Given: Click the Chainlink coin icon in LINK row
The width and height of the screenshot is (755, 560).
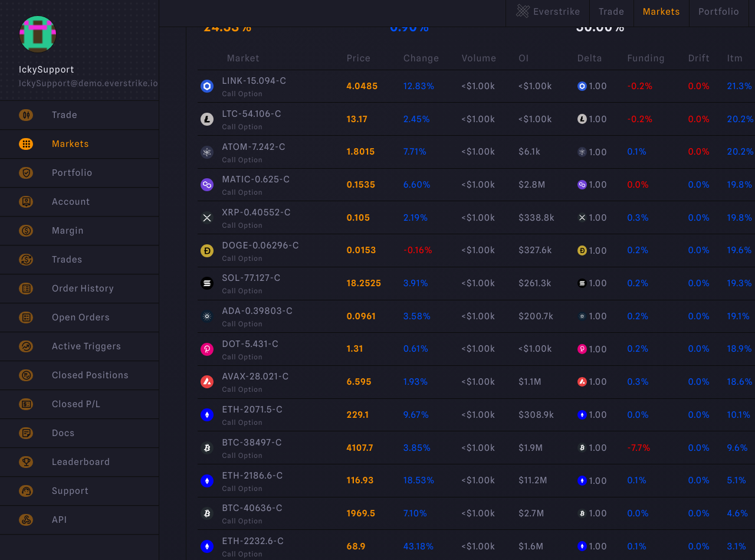Looking at the screenshot, I should [206, 86].
